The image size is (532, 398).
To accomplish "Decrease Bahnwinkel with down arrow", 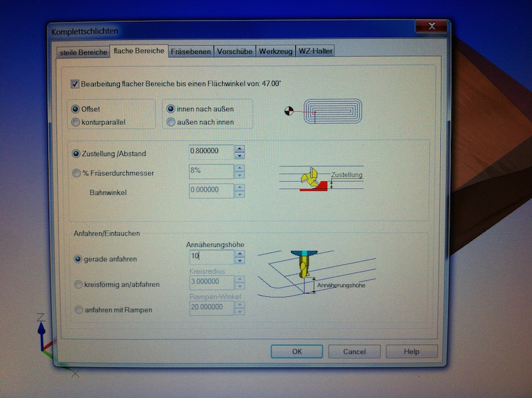I will (x=239, y=194).
